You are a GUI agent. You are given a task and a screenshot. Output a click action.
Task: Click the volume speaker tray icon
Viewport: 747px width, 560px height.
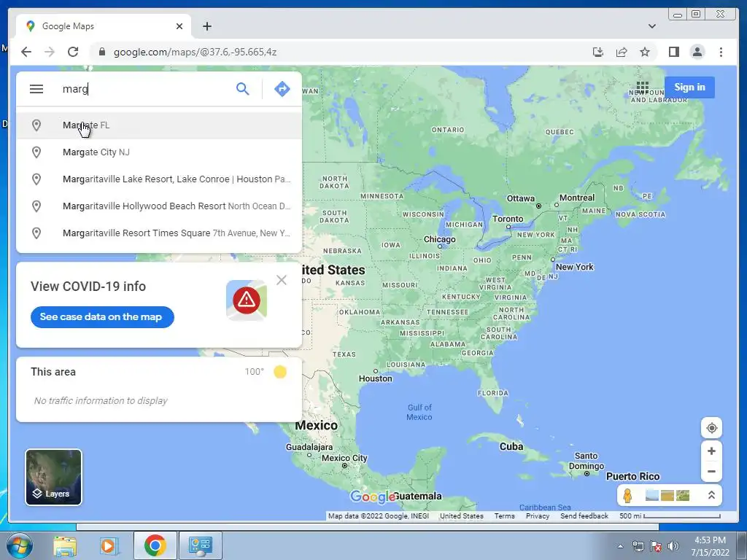pos(673,546)
